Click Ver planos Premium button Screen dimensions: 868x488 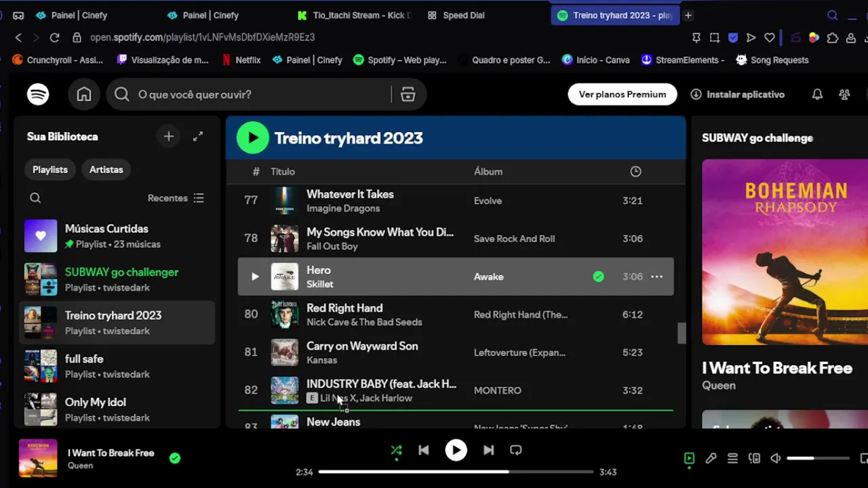click(x=623, y=94)
